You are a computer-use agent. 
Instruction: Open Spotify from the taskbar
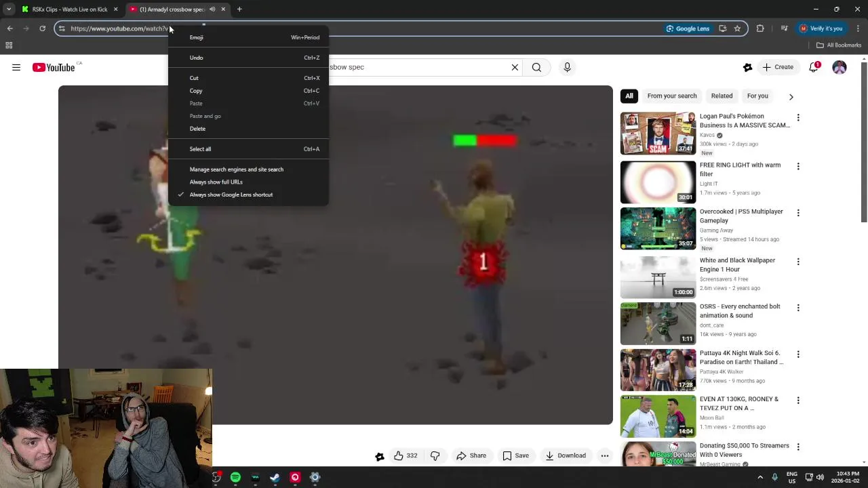[235, 477]
